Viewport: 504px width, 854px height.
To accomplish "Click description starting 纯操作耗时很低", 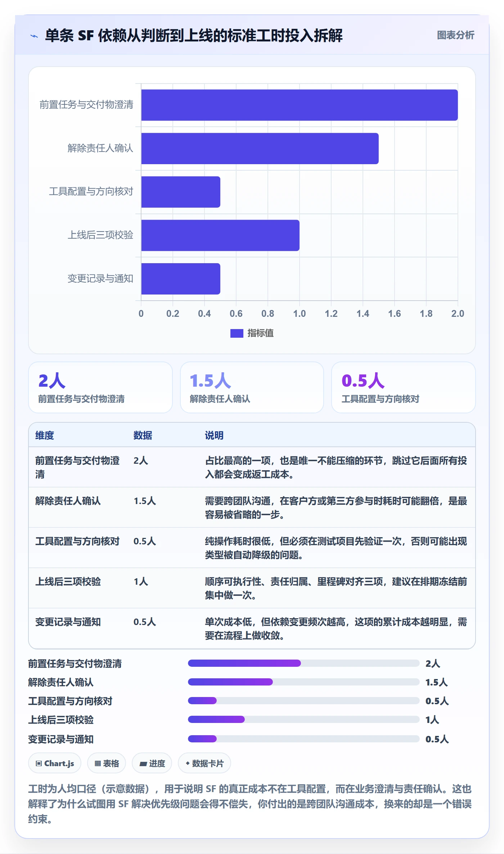I will (336, 548).
